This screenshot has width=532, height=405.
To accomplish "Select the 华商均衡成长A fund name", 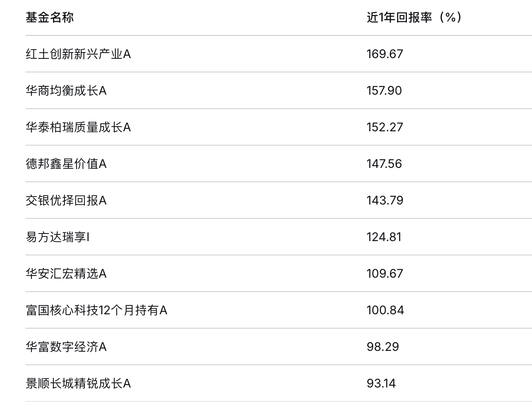I will click(66, 91).
